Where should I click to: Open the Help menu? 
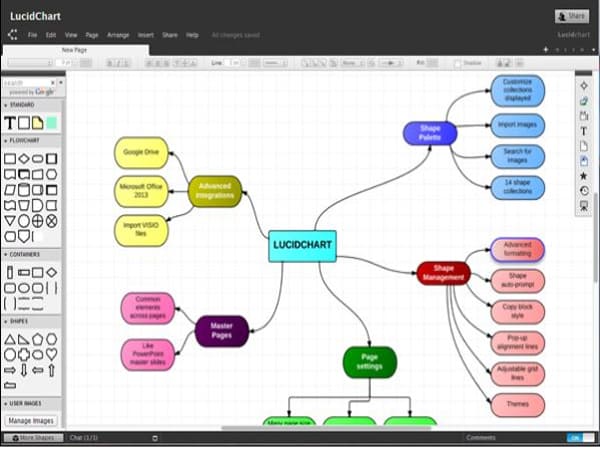tap(192, 35)
